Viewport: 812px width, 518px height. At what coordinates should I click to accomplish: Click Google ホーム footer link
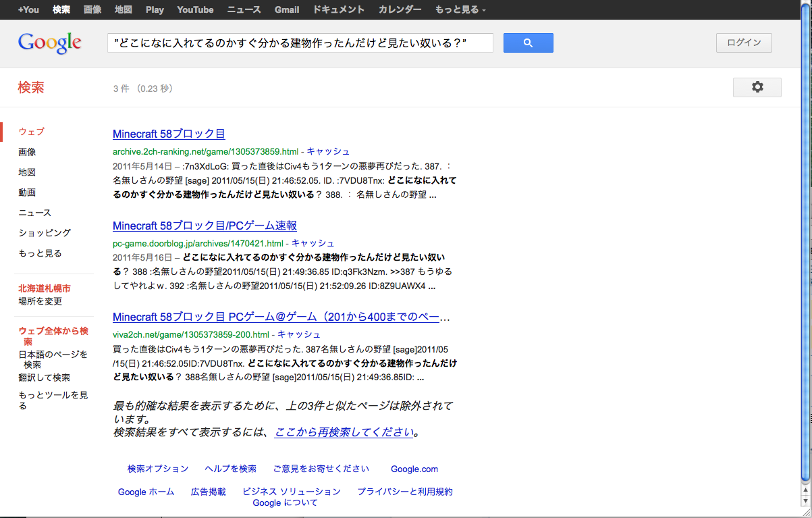click(146, 492)
